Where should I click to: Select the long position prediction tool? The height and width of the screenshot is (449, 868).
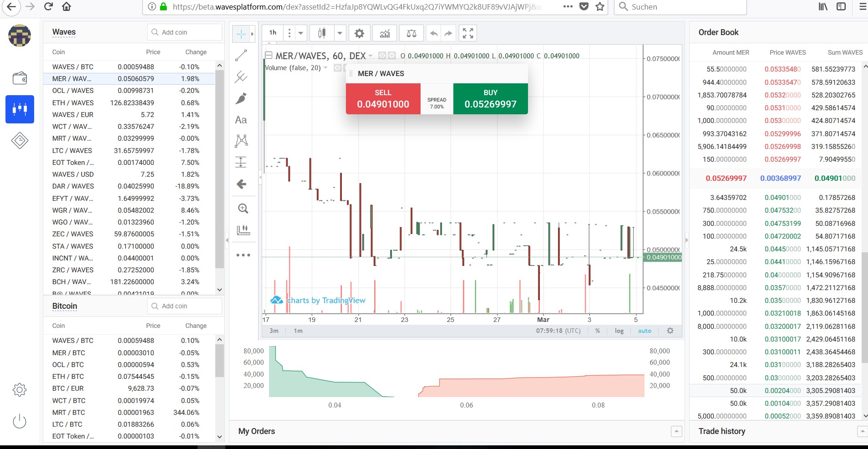241,162
